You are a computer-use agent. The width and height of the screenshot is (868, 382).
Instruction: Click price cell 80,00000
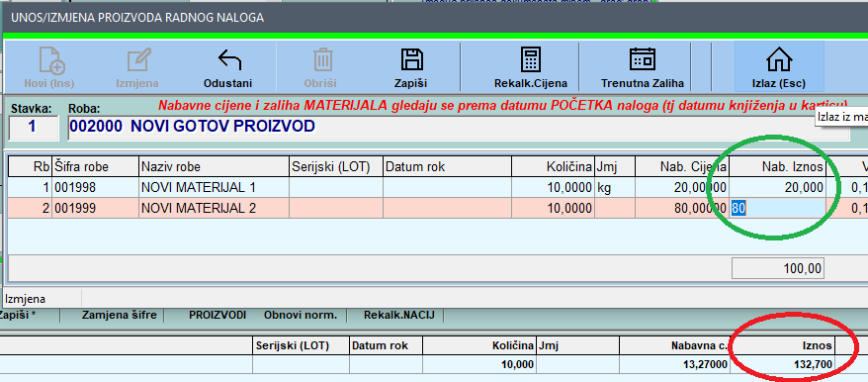pos(682,209)
